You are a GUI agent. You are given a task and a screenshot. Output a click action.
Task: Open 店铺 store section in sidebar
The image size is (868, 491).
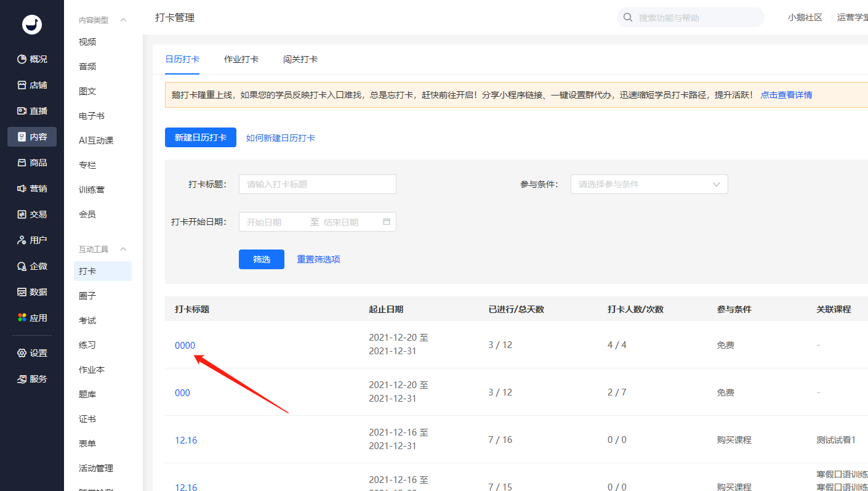(32, 85)
